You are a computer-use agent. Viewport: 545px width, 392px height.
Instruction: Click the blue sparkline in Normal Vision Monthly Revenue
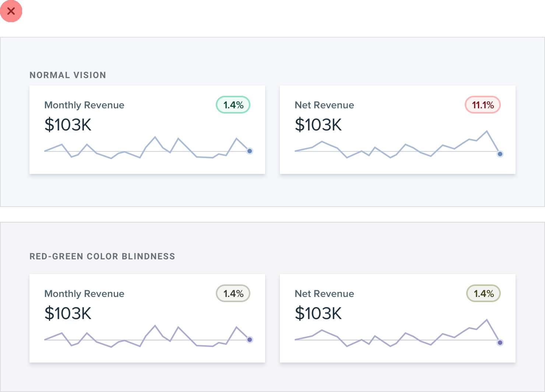click(155, 137)
